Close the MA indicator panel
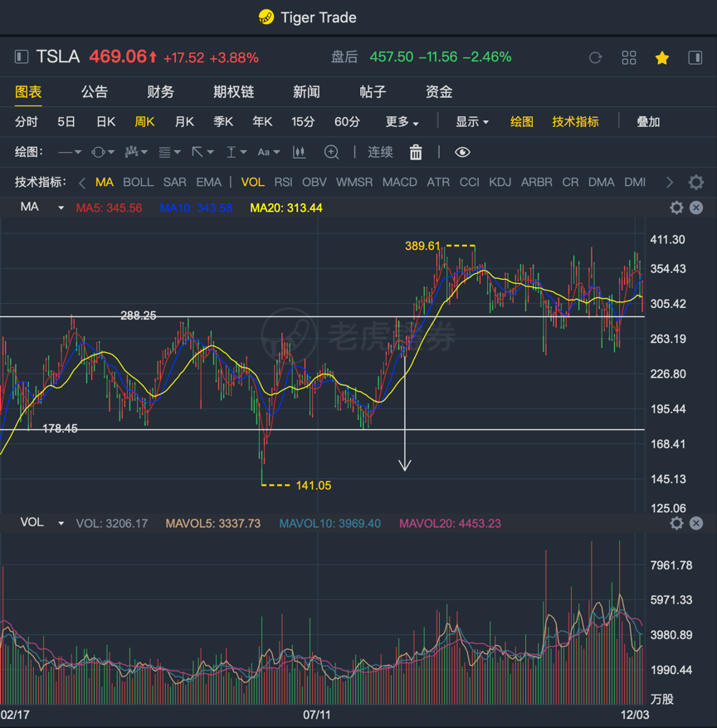This screenshot has width=717, height=728. click(x=696, y=208)
